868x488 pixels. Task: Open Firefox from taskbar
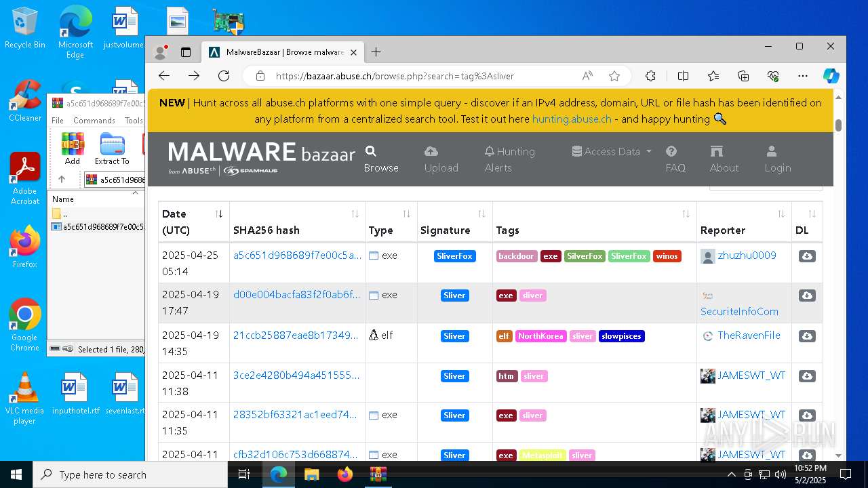(344, 474)
